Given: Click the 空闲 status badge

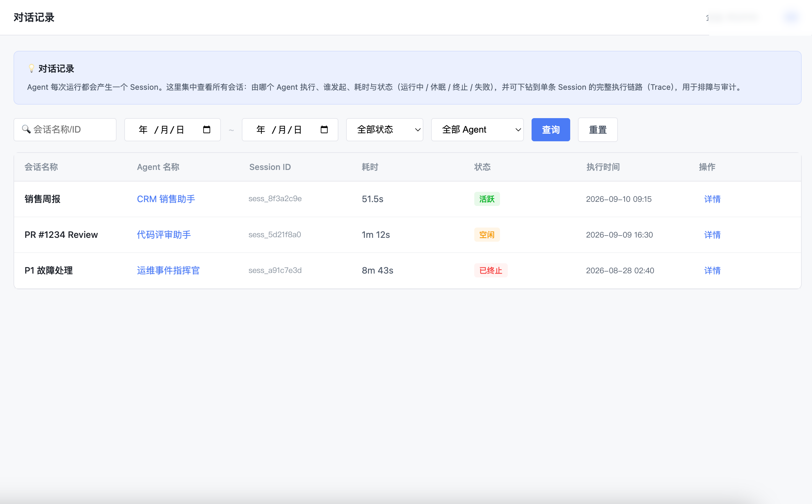Looking at the screenshot, I should [x=487, y=235].
